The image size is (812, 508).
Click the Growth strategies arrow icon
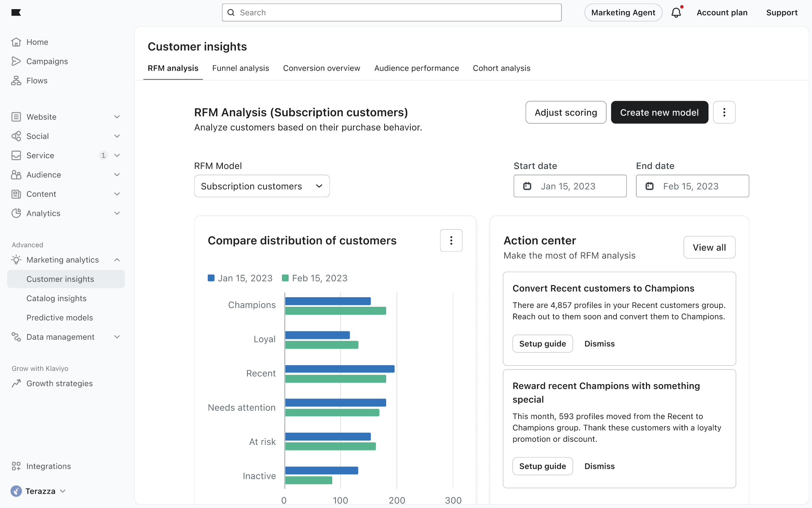point(16,383)
